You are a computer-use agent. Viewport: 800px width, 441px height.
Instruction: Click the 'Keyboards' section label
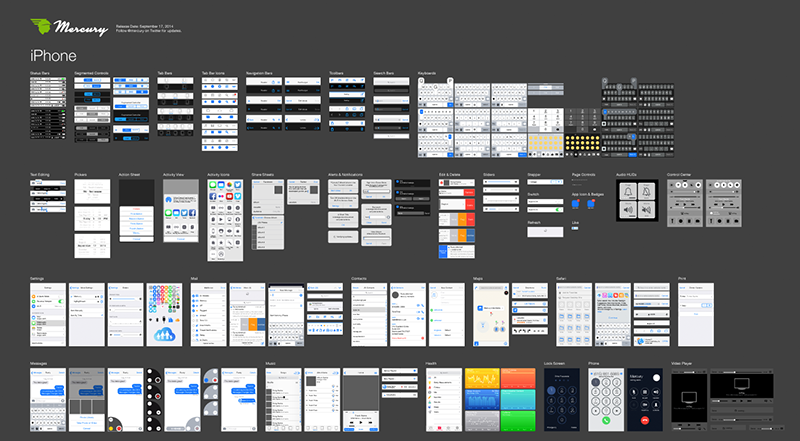click(x=427, y=73)
